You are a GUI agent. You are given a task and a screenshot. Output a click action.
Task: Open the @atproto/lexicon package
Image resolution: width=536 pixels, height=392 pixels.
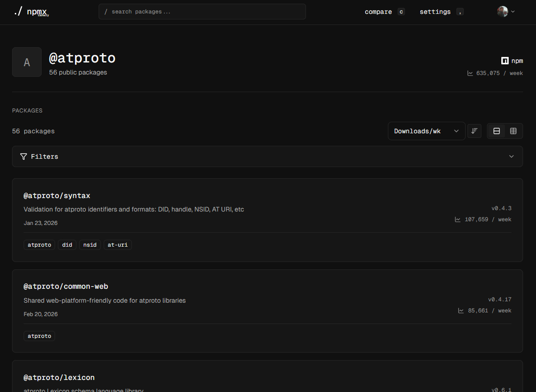click(x=59, y=378)
